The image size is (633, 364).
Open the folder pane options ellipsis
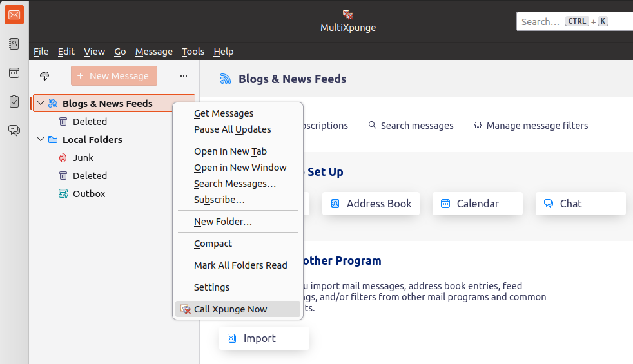point(184,76)
